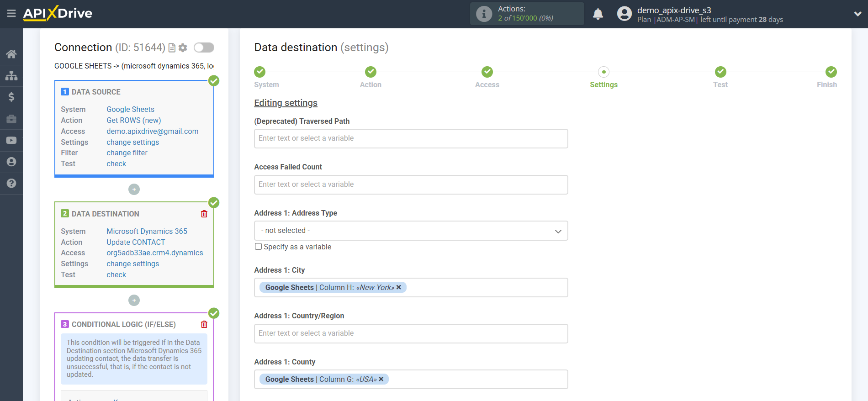Open Update CONTACT action link
The height and width of the screenshot is (401, 868).
tap(136, 242)
